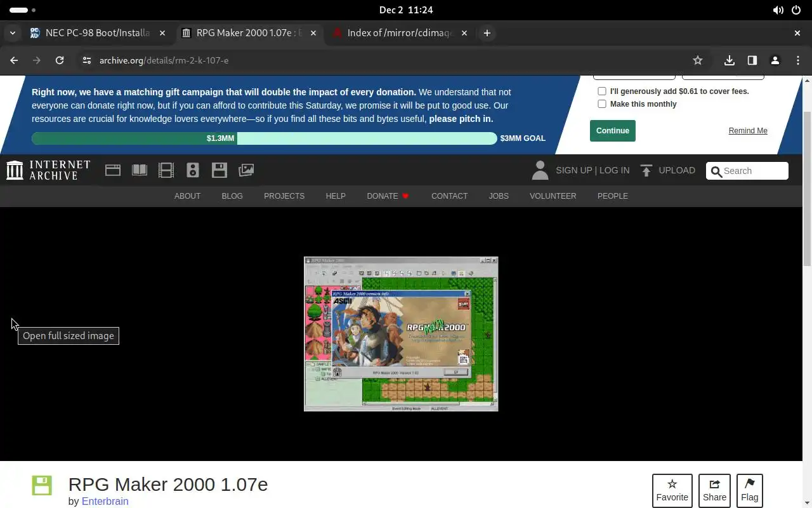The image size is (812, 508).
Task: Open the DONATE menu item
Action: pos(388,196)
